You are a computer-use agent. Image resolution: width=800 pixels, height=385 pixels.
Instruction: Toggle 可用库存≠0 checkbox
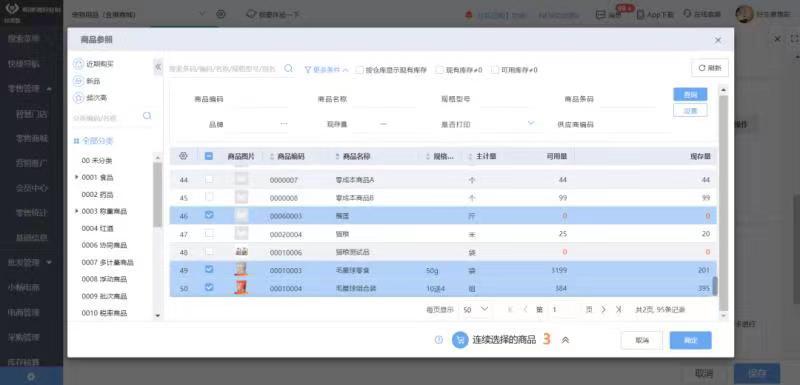pyautogui.click(x=495, y=70)
